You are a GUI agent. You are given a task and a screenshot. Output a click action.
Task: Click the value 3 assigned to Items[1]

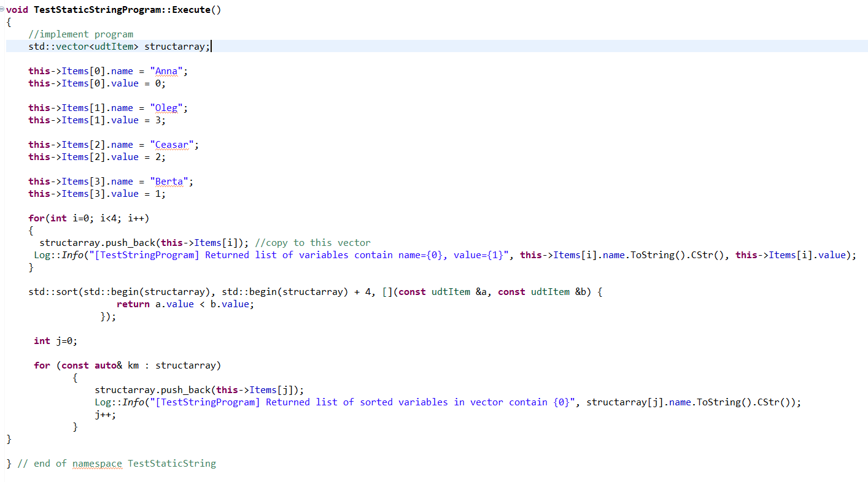pos(158,120)
